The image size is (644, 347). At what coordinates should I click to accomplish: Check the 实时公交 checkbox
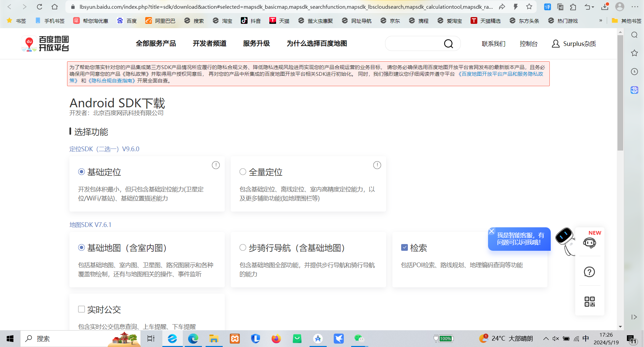[x=82, y=309]
